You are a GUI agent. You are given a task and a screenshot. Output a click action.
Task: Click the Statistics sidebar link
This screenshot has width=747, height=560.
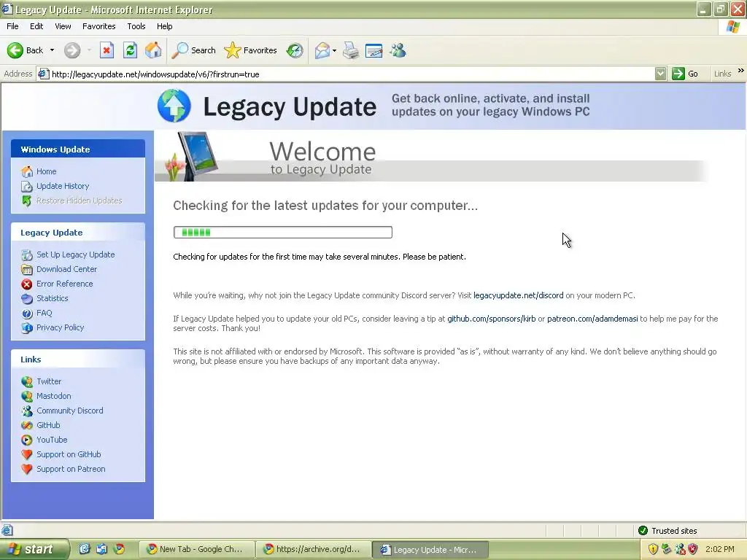pyautogui.click(x=52, y=298)
